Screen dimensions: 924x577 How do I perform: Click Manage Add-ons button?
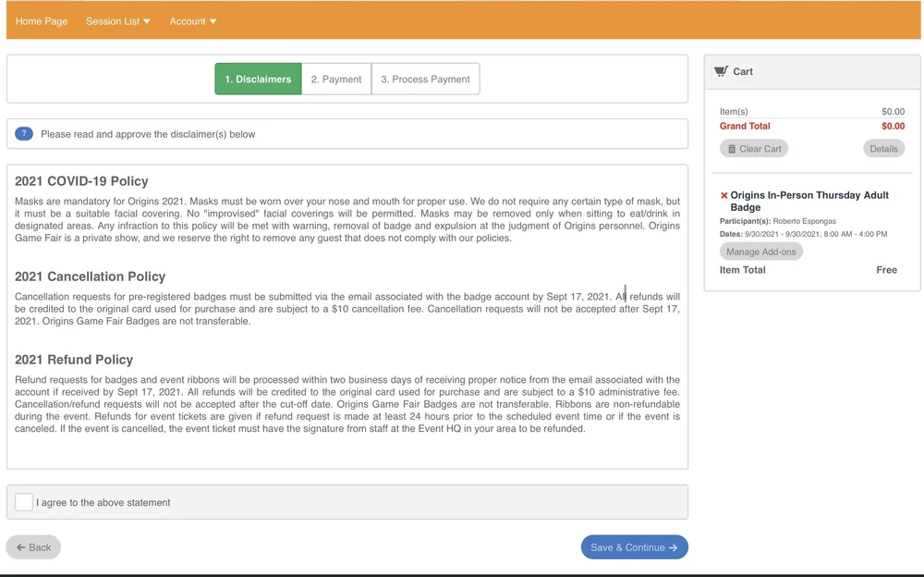[760, 252]
